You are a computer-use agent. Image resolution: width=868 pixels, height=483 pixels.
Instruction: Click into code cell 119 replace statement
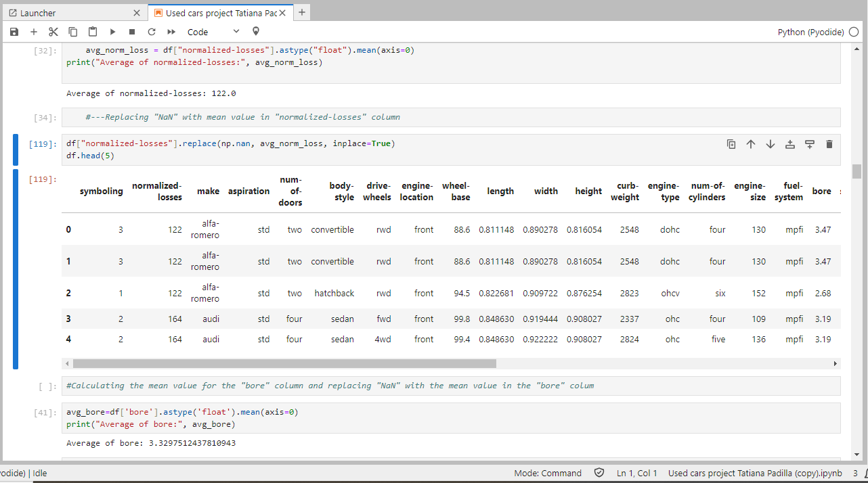[x=230, y=143]
